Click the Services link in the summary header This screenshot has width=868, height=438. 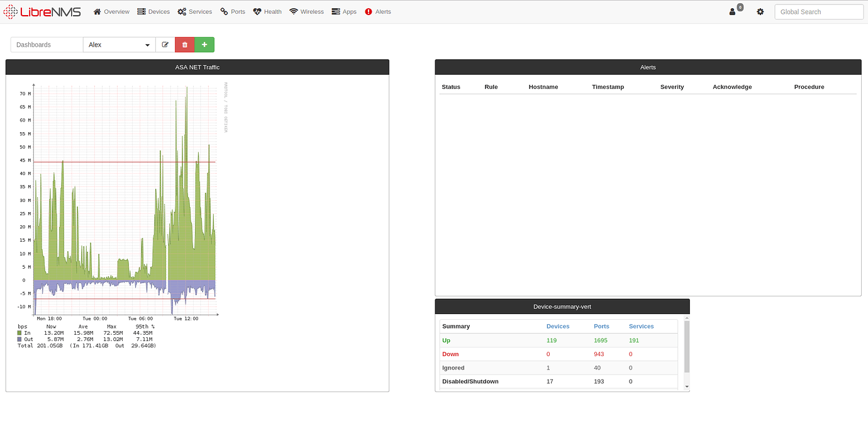click(x=641, y=326)
